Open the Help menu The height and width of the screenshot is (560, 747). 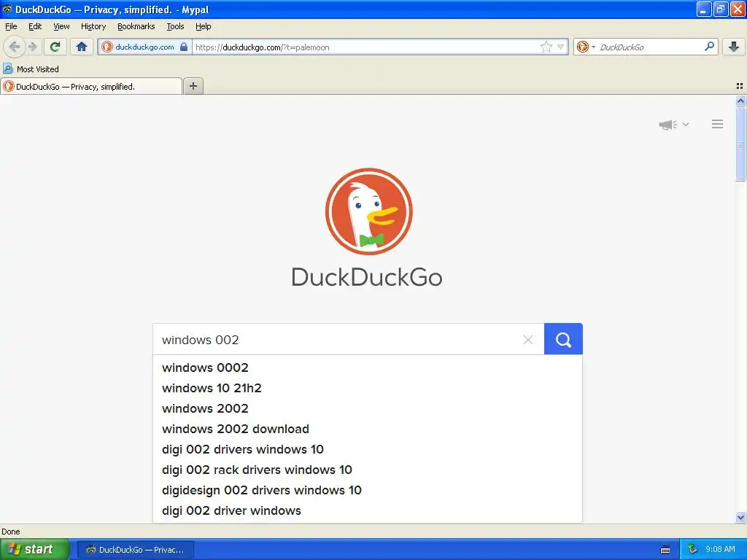tap(204, 26)
